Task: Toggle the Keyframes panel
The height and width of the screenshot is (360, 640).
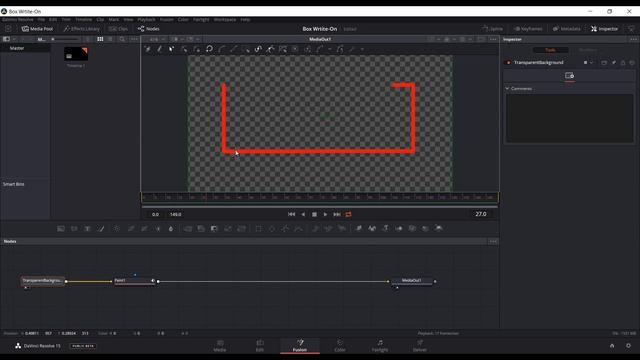Action: pos(528,29)
